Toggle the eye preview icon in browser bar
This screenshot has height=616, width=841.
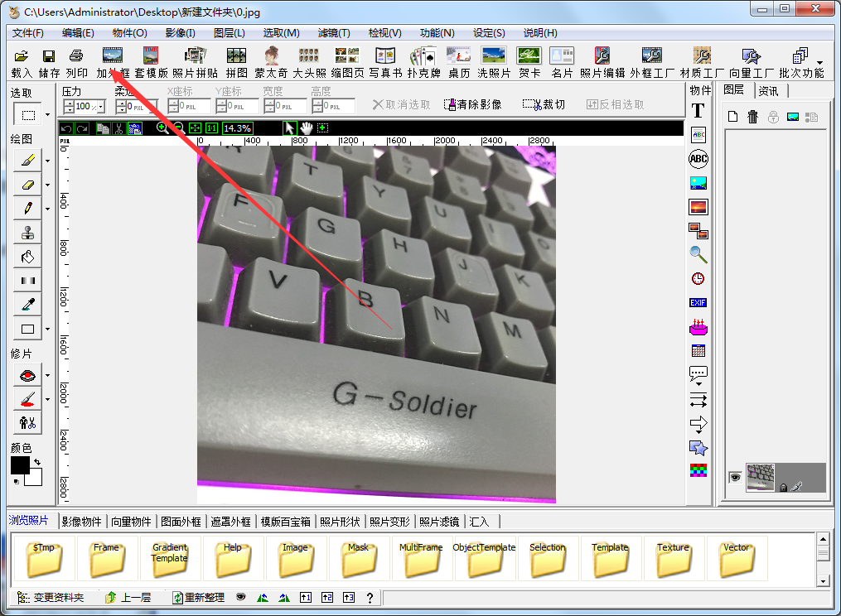[241, 597]
